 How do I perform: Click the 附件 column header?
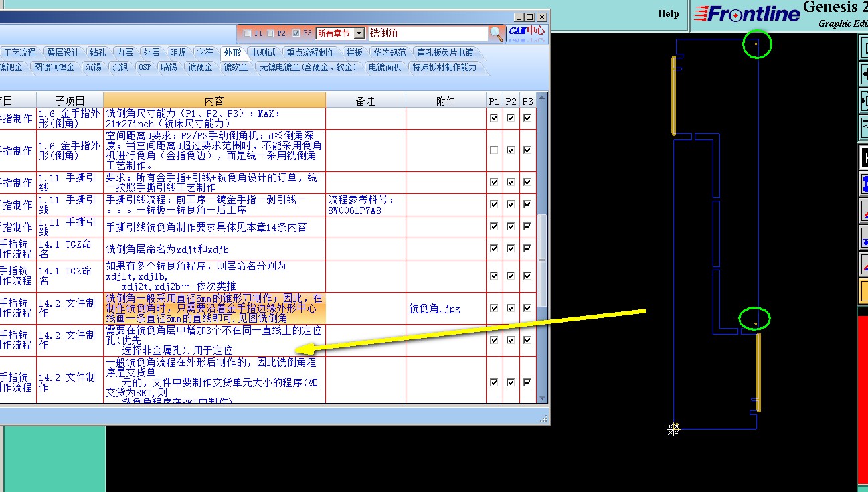click(x=446, y=100)
